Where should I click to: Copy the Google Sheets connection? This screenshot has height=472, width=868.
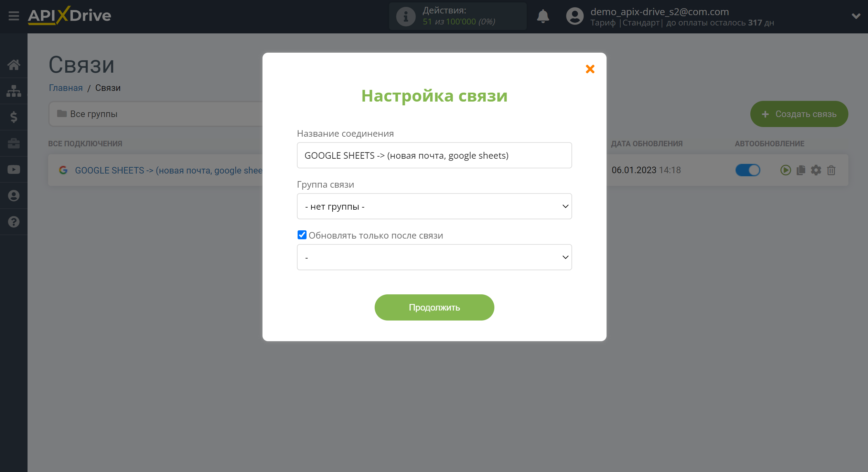tap(801, 170)
